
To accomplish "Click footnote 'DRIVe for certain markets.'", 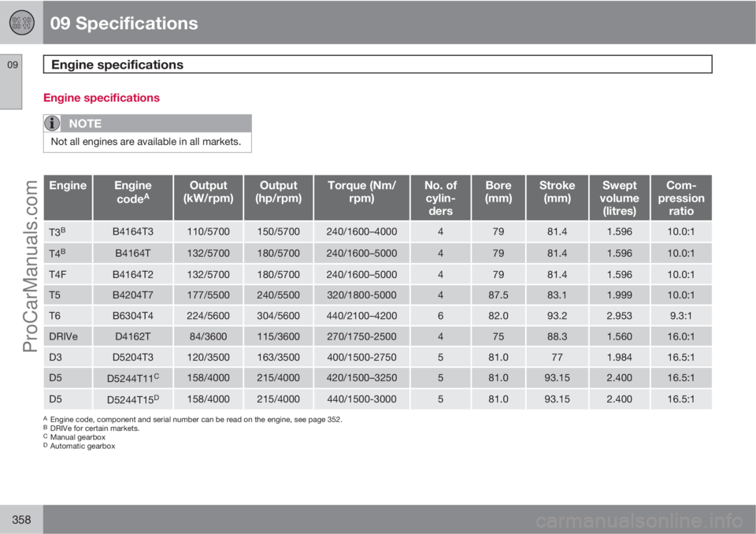I will pyautogui.click(x=91, y=428).
